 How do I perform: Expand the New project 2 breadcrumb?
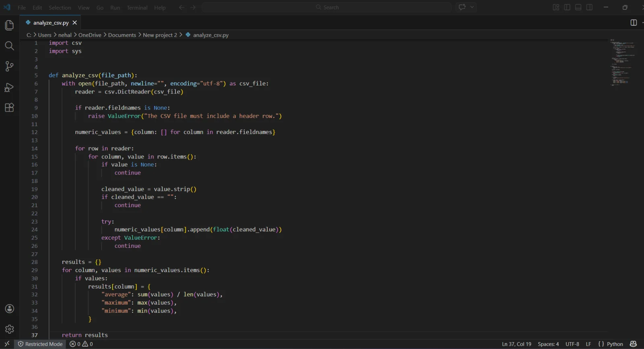tap(160, 35)
